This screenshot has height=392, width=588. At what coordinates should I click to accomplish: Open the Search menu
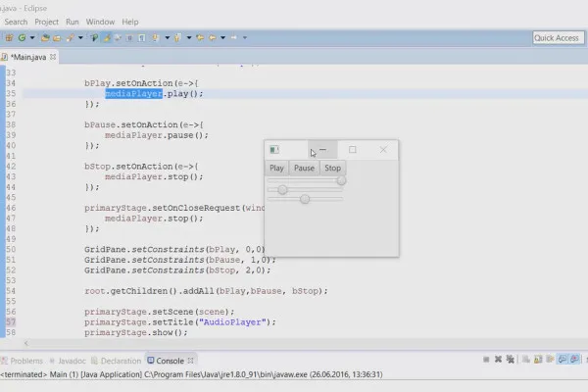pos(16,22)
